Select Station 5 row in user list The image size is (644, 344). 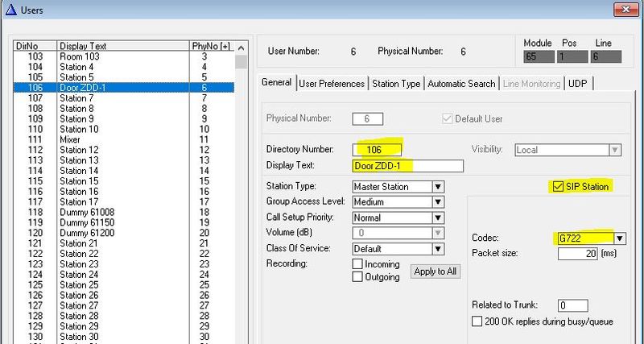pos(124,77)
